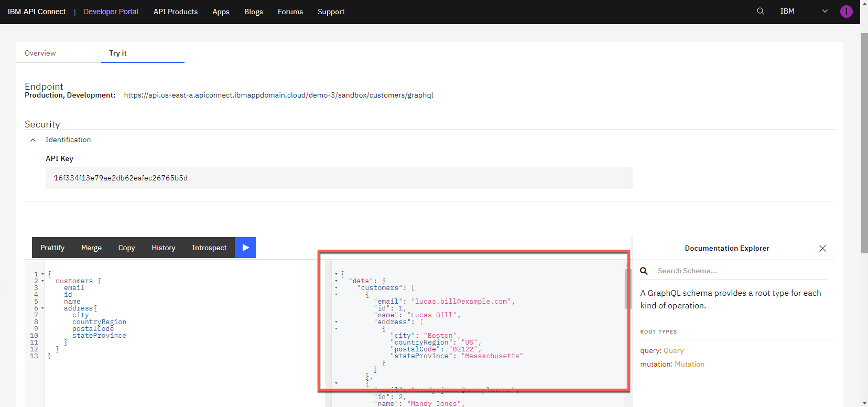868x407 pixels.
Task: Open the Query root type link
Action: pyautogui.click(x=673, y=351)
